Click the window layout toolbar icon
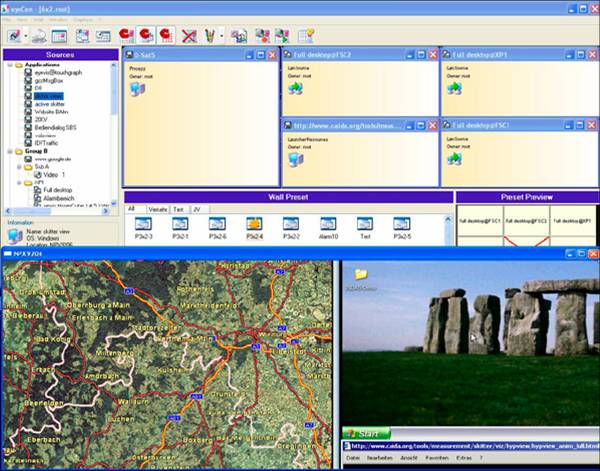This screenshot has width=600, height=471. pyautogui.click(x=59, y=36)
